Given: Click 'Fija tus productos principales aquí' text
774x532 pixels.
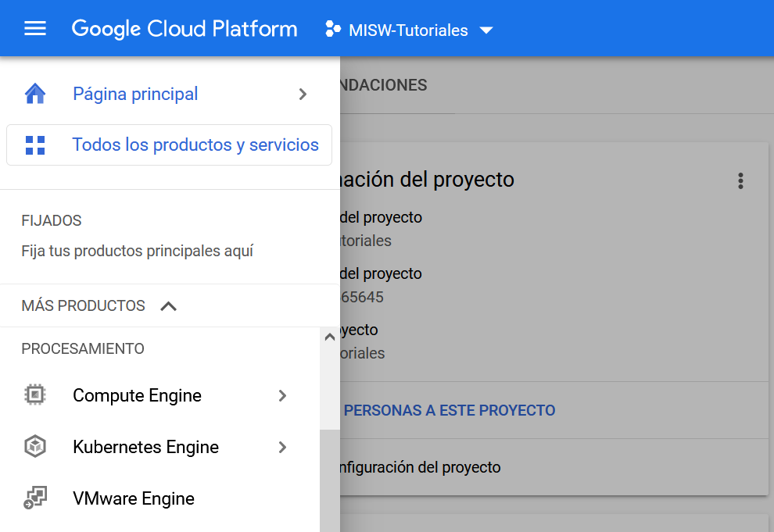Looking at the screenshot, I should click(138, 251).
